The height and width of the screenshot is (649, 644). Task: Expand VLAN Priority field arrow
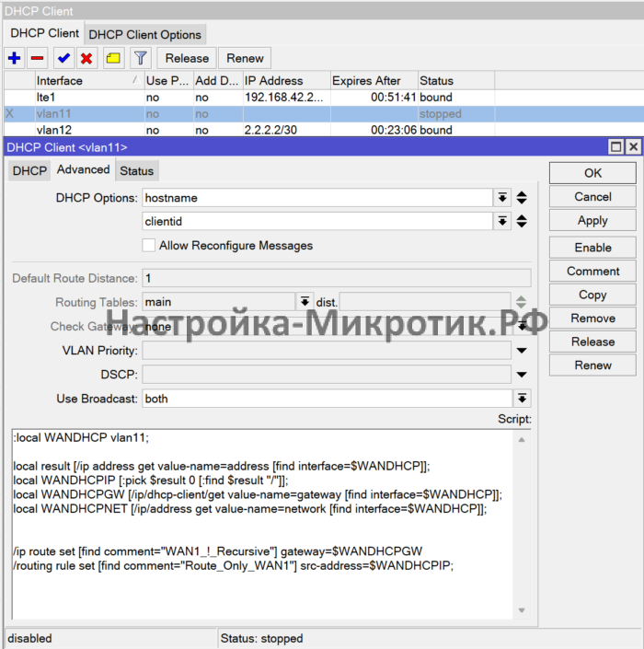(522, 351)
